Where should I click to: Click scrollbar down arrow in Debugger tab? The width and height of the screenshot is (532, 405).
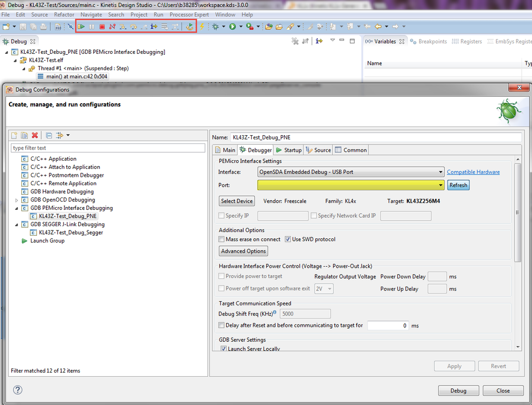(x=518, y=346)
